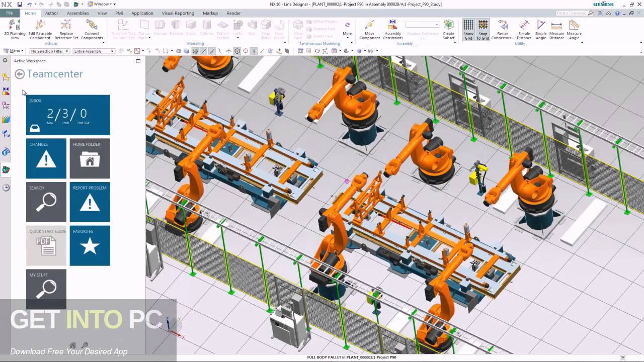The image size is (644, 362).
Task: Click the Teamcenter back arrow
Action: coord(20,74)
